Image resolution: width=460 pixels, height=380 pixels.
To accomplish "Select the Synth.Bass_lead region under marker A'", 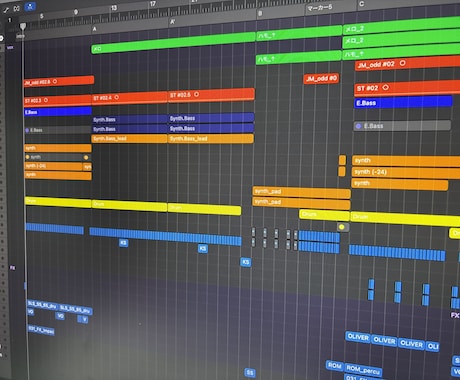I will 211,138.
